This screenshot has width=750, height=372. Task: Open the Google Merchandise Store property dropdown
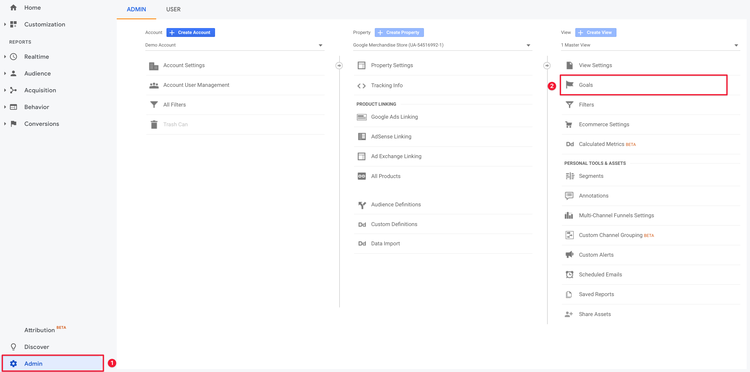(x=442, y=45)
